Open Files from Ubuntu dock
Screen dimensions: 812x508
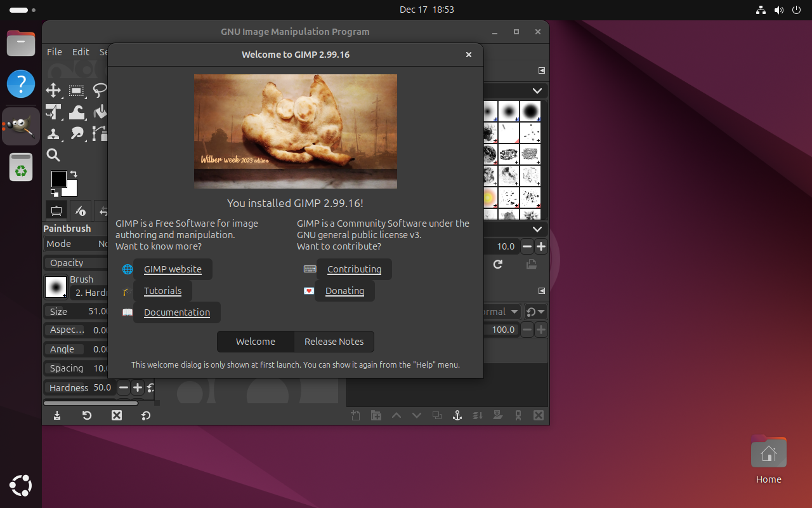21,44
